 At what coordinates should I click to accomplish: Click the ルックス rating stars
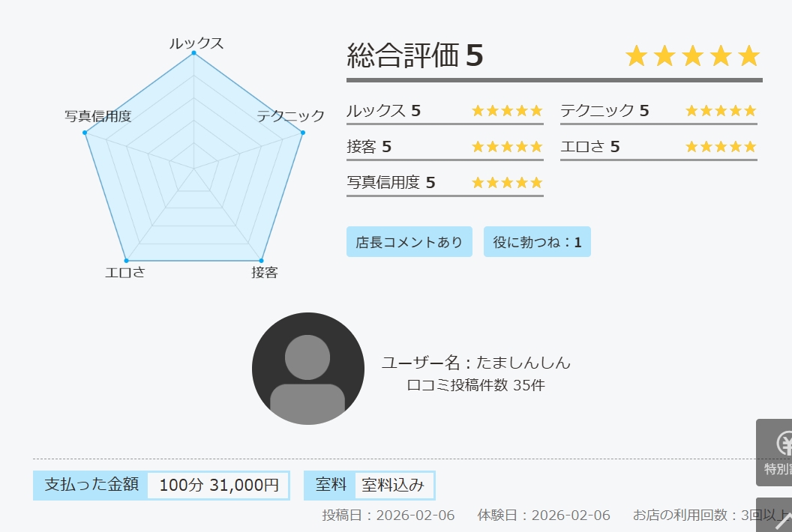pos(506,111)
